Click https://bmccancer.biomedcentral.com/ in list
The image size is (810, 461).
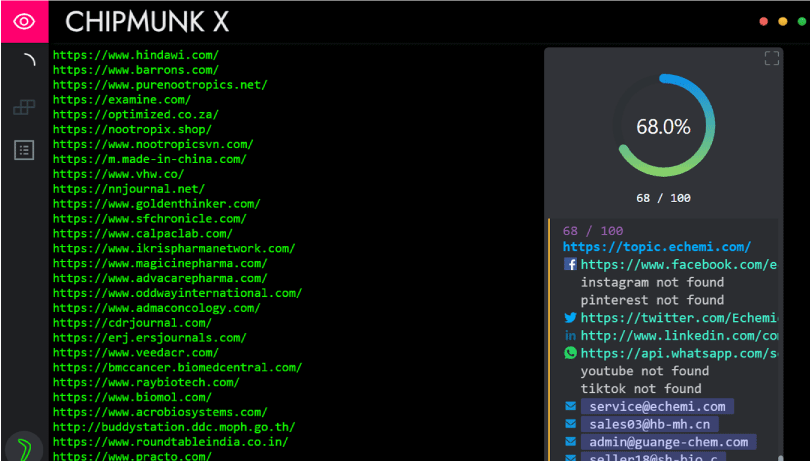coord(177,368)
